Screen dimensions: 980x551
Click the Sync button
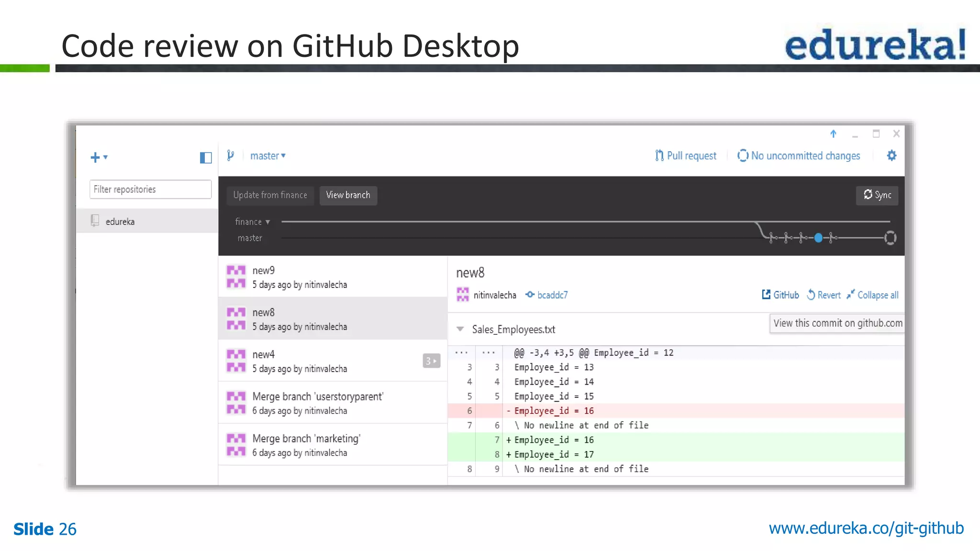(x=877, y=195)
